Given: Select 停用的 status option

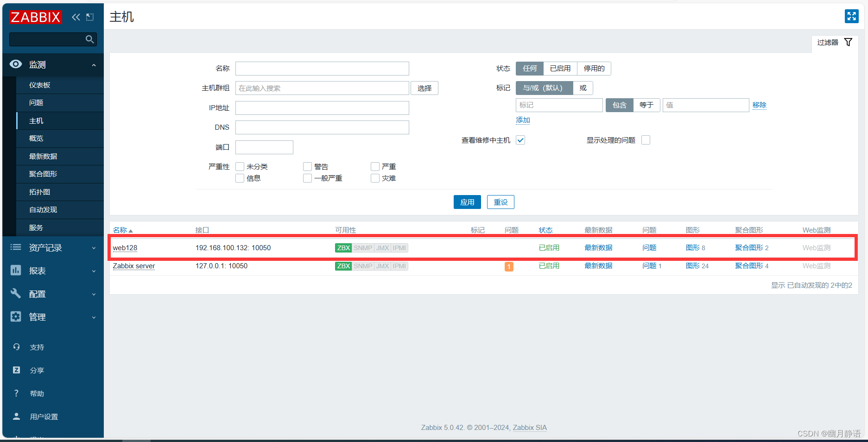Looking at the screenshot, I should tap(594, 69).
